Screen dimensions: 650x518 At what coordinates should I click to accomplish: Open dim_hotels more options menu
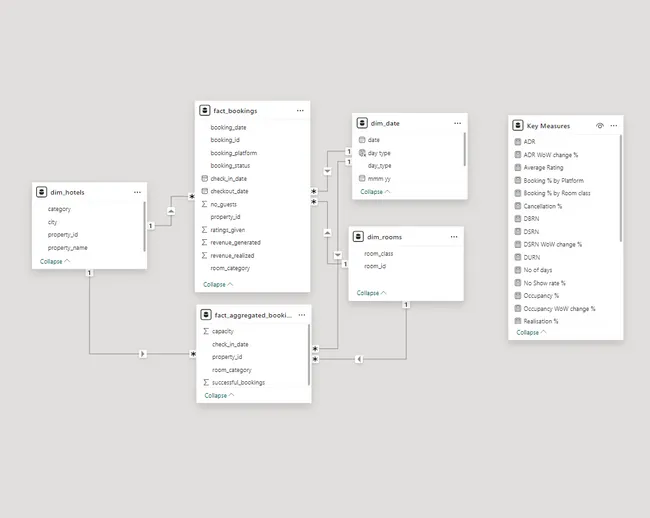[137, 192]
